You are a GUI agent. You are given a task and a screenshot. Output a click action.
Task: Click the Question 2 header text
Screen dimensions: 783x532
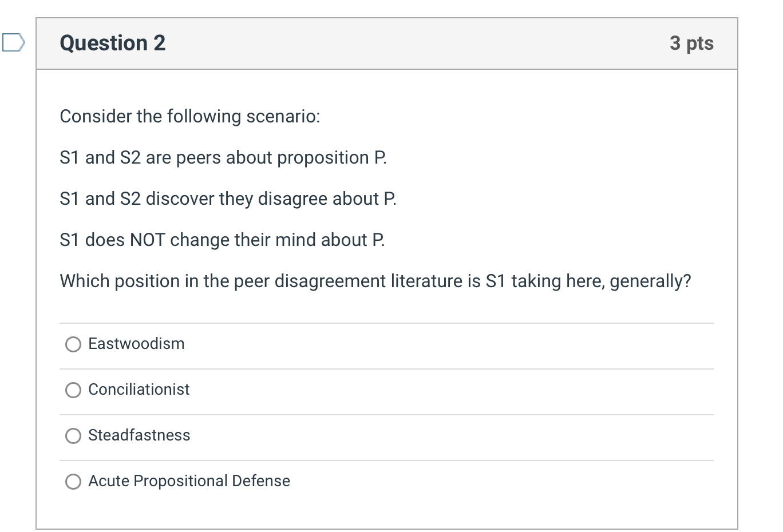click(112, 42)
